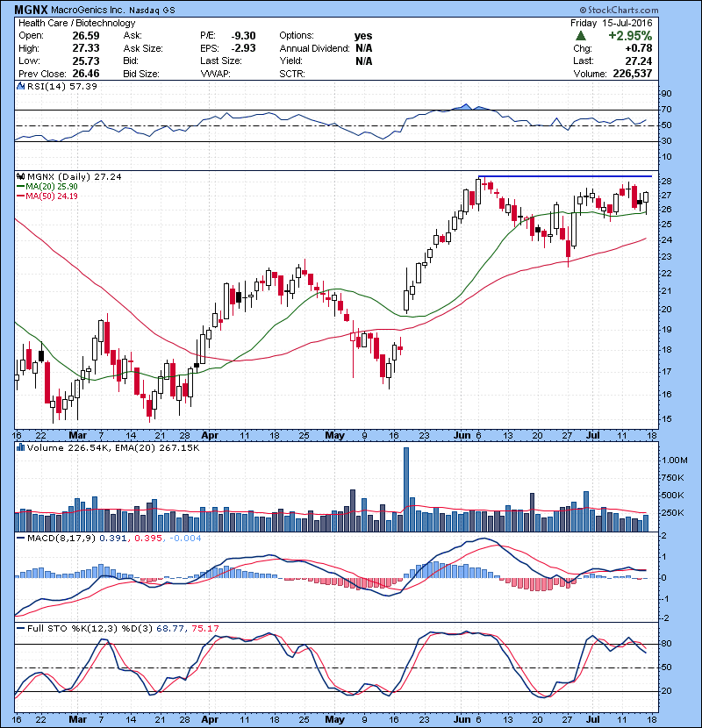Click the 'Annual Dividend:' label
Screen dimensions: 702x728
[314, 48]
